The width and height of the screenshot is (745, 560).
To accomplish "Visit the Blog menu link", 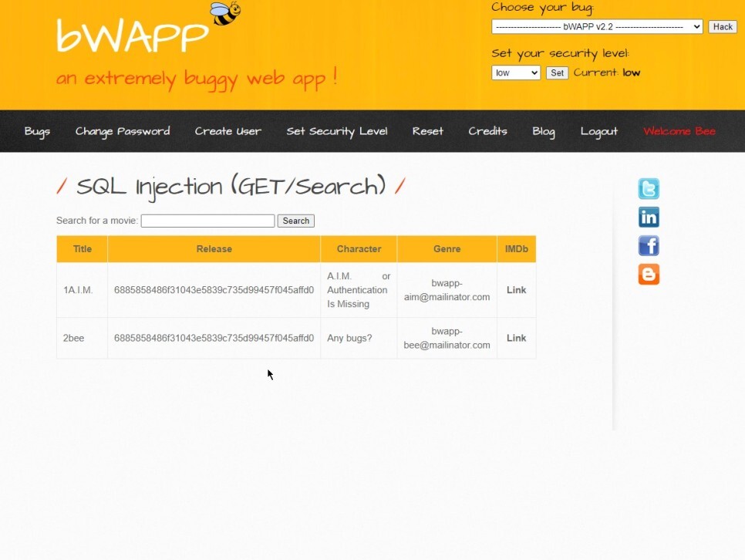I will tap(544, 132).
